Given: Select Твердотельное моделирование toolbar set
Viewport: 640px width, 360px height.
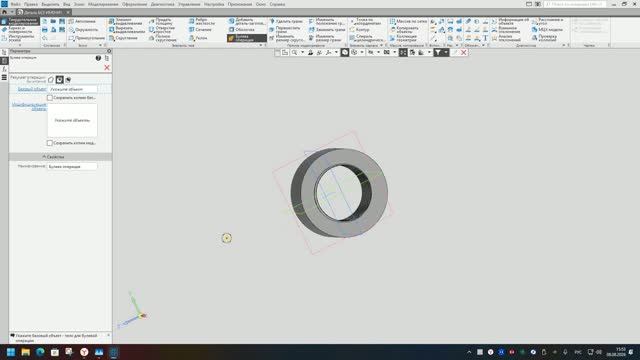Looking at the screenshot, I should [x=20, y=21].
